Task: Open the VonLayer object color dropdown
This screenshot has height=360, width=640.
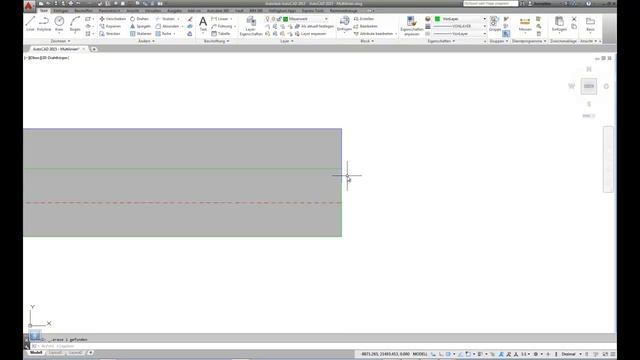Action: coord(484,19)
